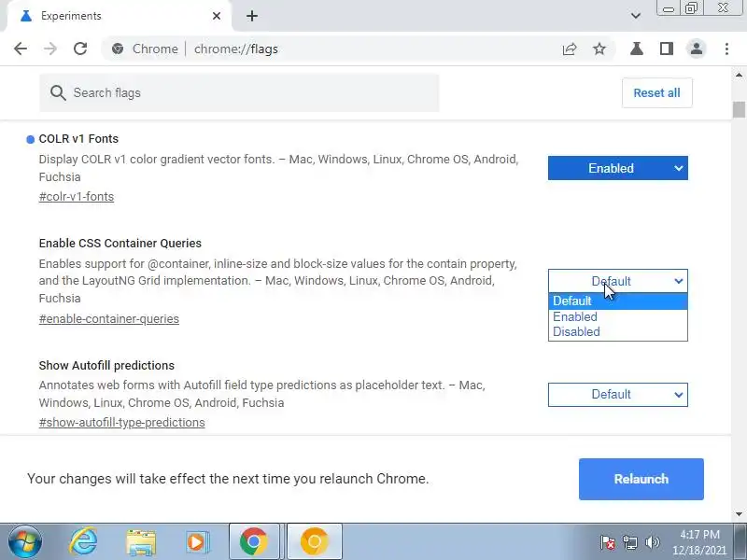Click the taskbar clock showing 4:17 PM
Viewport: 747px width, 560px height.
tap(699, 542)
